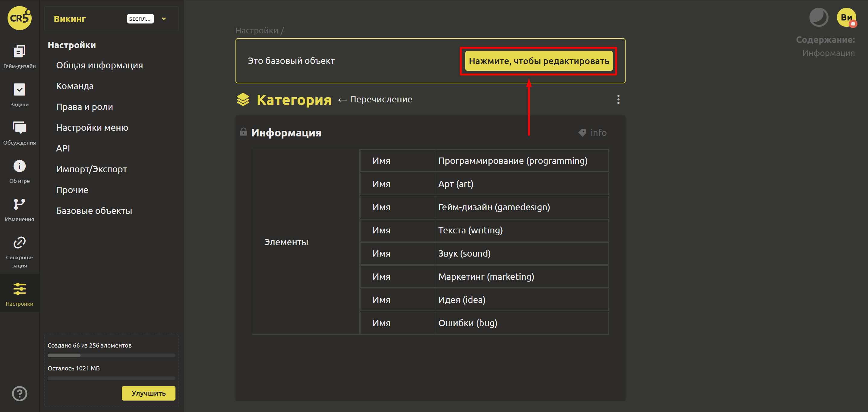868x412 pixels.
Task: Select the Настройки sliders icon
Action: click(20, 289)
